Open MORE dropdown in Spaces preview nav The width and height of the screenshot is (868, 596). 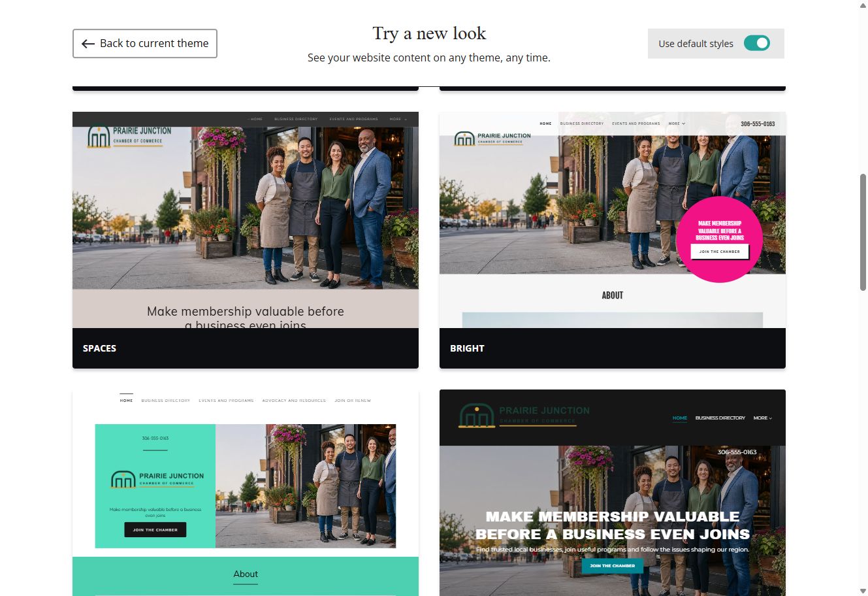[398, 120]
